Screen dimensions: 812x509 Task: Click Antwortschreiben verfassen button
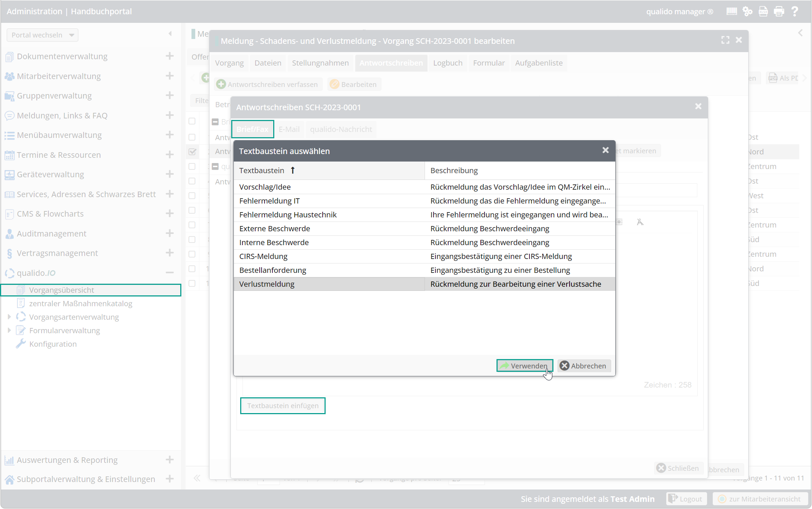pyautogui.click(x=268, y=84)
